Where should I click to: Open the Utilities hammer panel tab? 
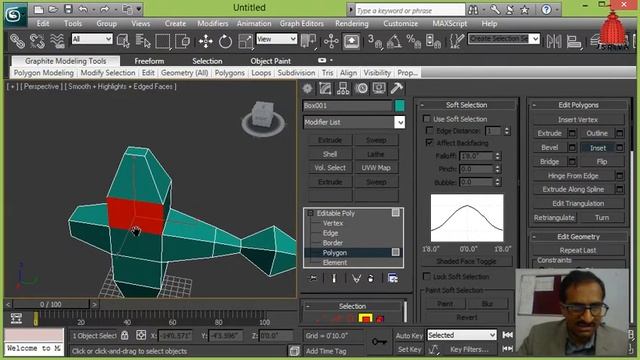[x=397, y=88]
